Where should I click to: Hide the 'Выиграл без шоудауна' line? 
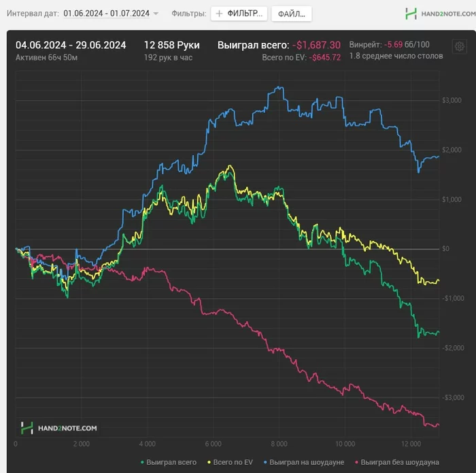pyautogui.click(x=400, y=462)
